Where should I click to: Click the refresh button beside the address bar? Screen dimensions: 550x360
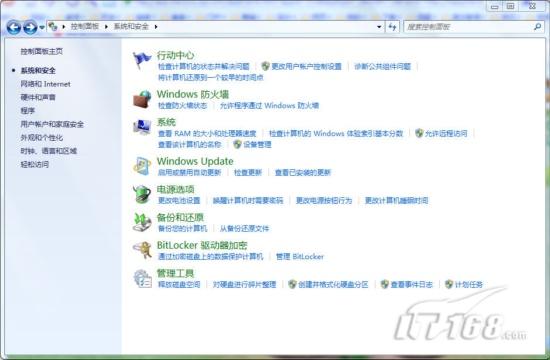pos(392,27)
